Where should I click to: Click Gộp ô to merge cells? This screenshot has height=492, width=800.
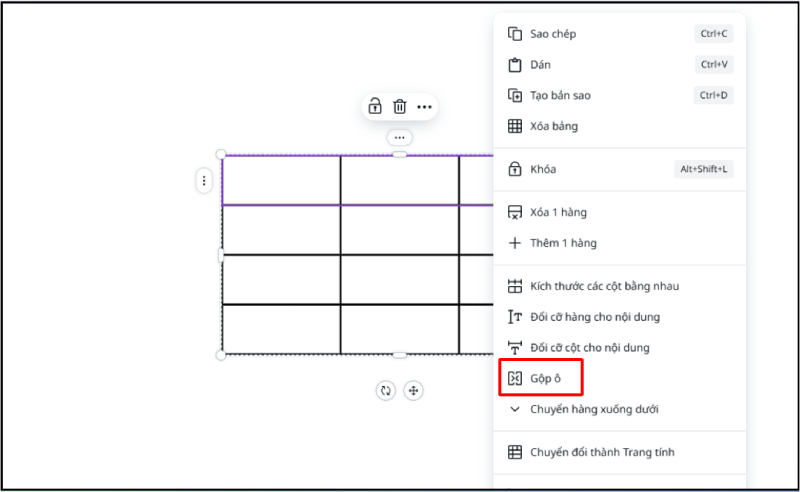[x=544, y=379]
